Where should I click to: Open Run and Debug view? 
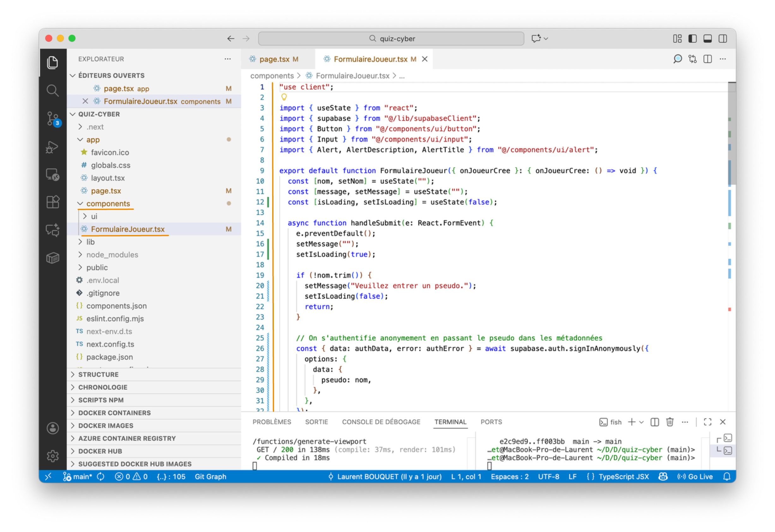(x=52, y=147)
